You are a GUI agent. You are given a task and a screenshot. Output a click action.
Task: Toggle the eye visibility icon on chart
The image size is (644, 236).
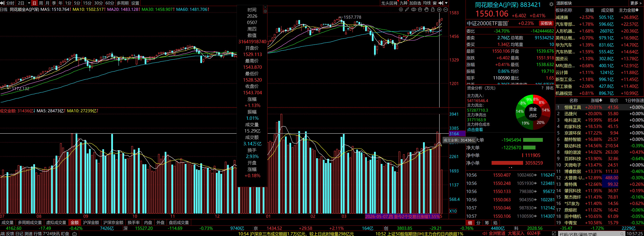tap(414, 10)
